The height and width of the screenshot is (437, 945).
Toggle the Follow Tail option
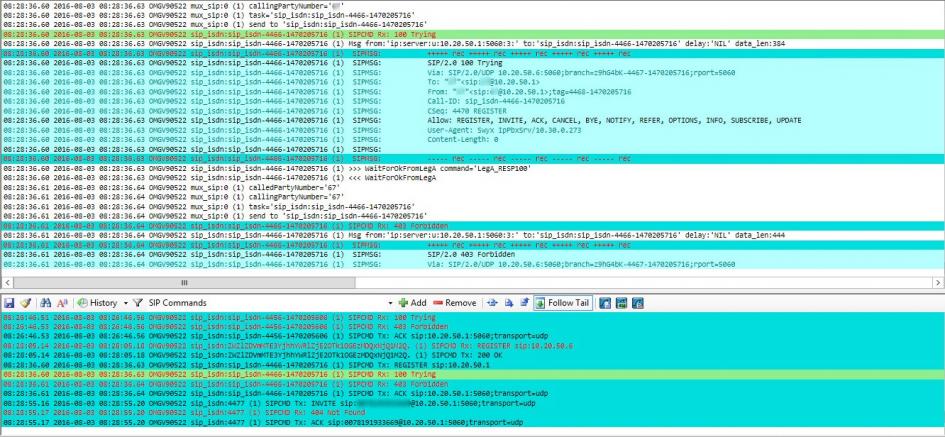[x=561, y=302]
